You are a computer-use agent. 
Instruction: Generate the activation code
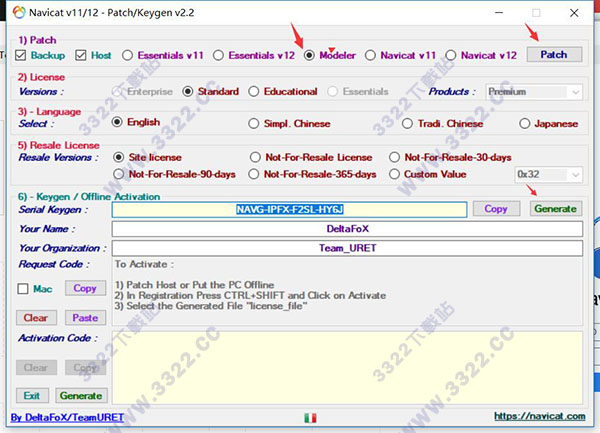[x=81, y=396]
